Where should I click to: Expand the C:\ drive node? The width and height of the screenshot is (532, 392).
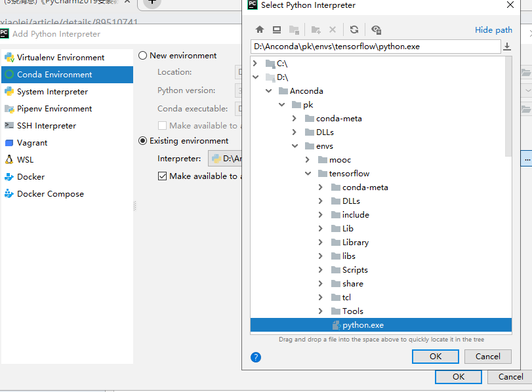(255, 63)
